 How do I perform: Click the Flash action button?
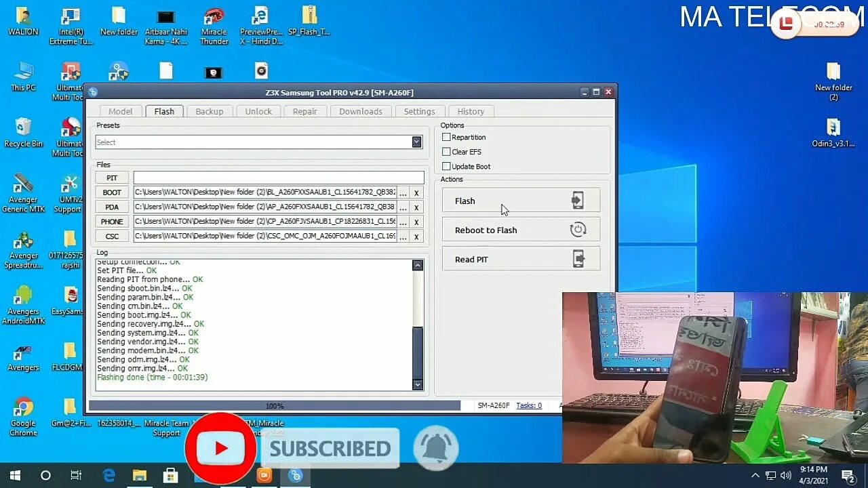pos(521,201)
